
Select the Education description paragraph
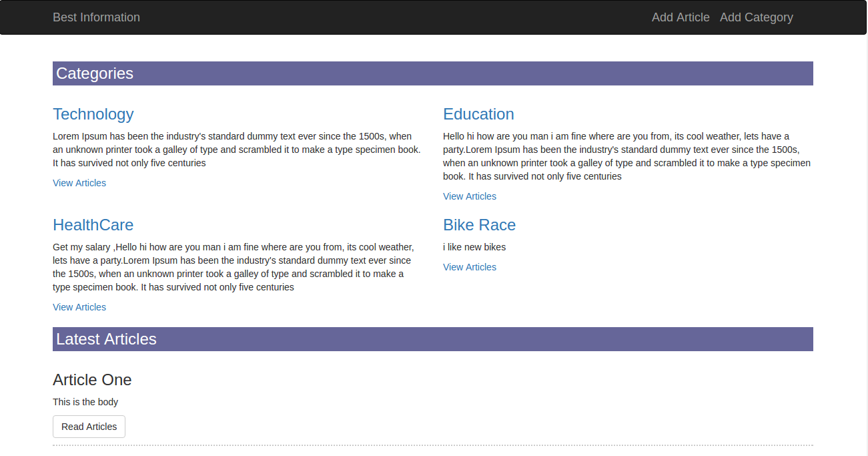(x=626, y=156)
